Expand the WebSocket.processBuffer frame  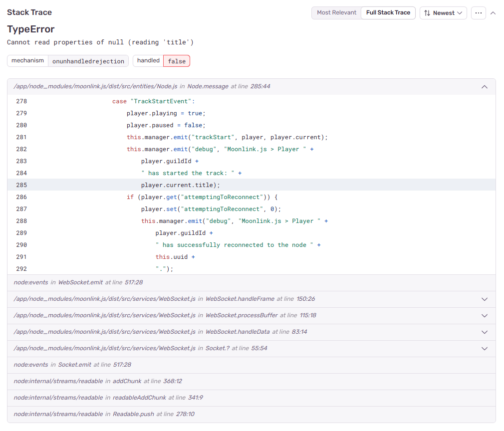(x=484, y=316)
